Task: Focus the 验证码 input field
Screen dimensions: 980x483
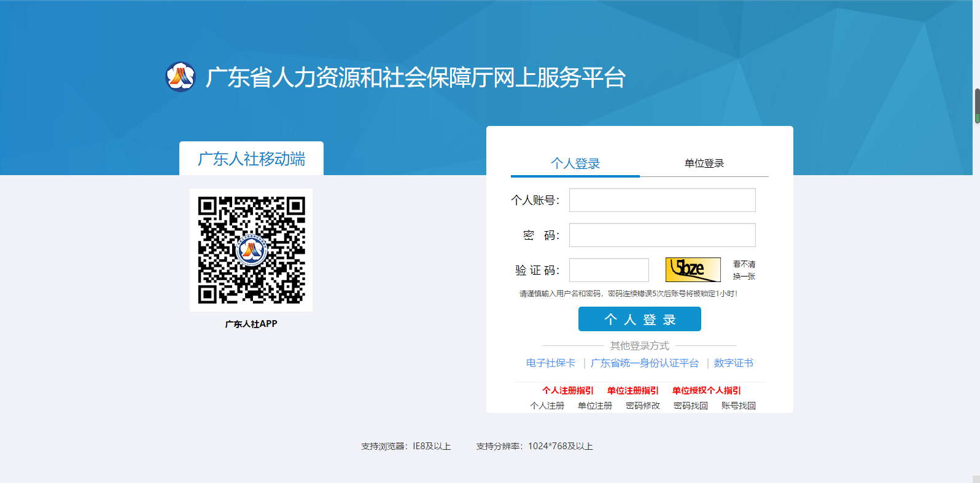Action: point(609,270)
